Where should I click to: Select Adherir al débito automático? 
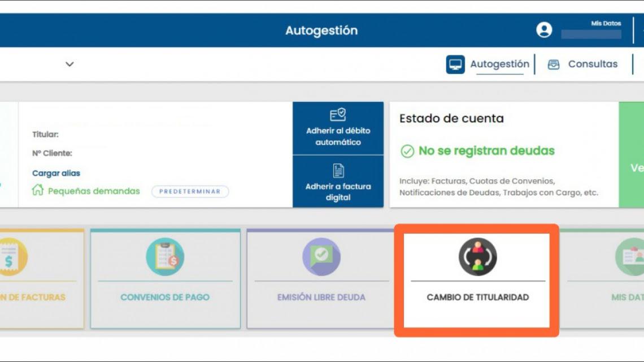click(338, 136)
